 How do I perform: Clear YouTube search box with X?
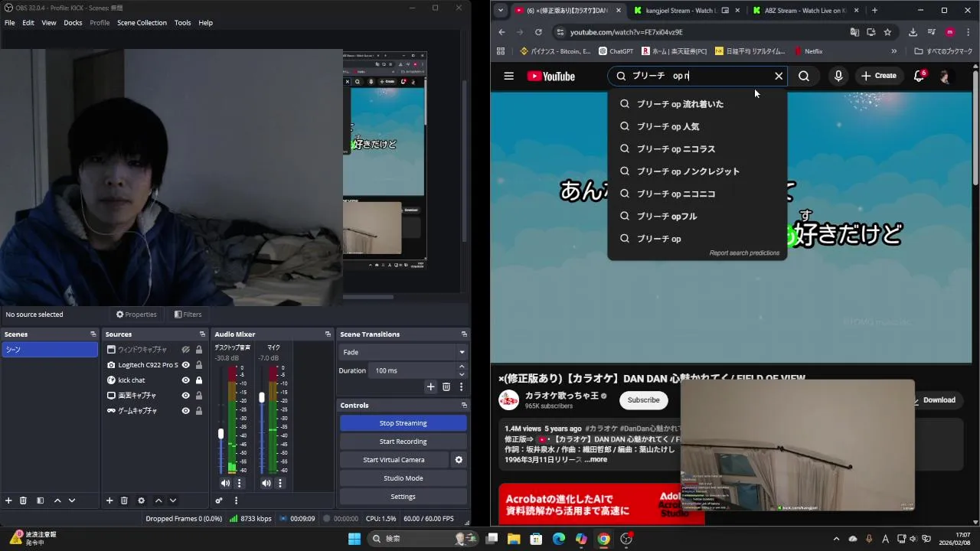click(779, 76)
